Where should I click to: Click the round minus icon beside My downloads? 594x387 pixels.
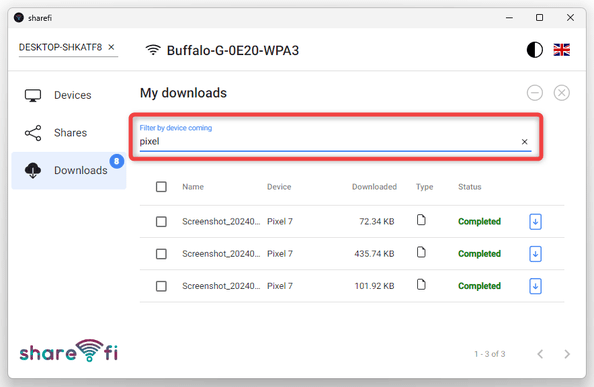[x=535, y=93]
